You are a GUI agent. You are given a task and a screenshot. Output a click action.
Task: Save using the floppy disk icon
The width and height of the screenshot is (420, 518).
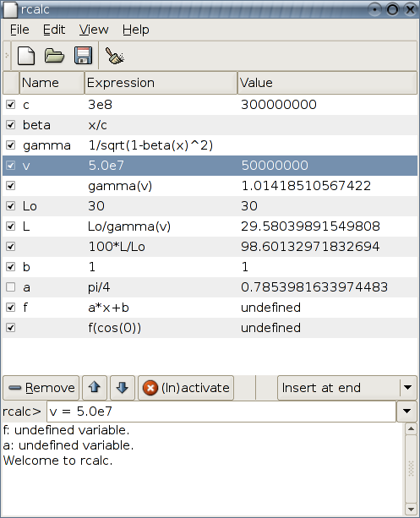[x=83, y=56]
